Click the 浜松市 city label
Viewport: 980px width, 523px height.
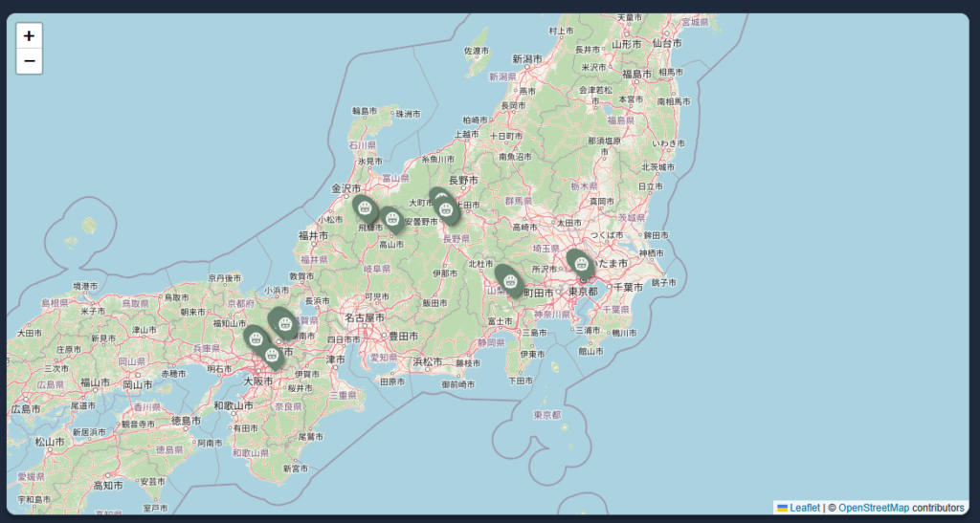pyautogui.click(x=428, y=361)
